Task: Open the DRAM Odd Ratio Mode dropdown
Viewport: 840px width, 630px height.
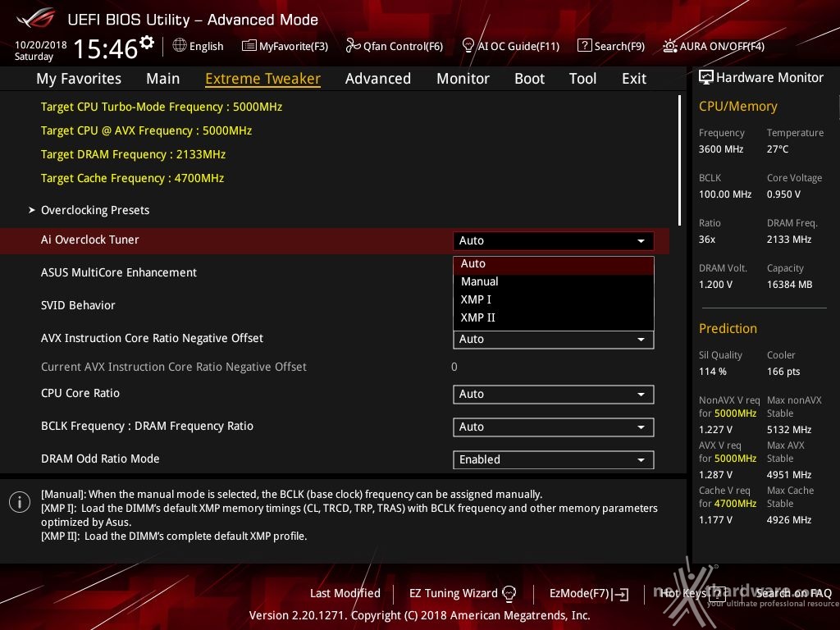Action: [553, 459]
